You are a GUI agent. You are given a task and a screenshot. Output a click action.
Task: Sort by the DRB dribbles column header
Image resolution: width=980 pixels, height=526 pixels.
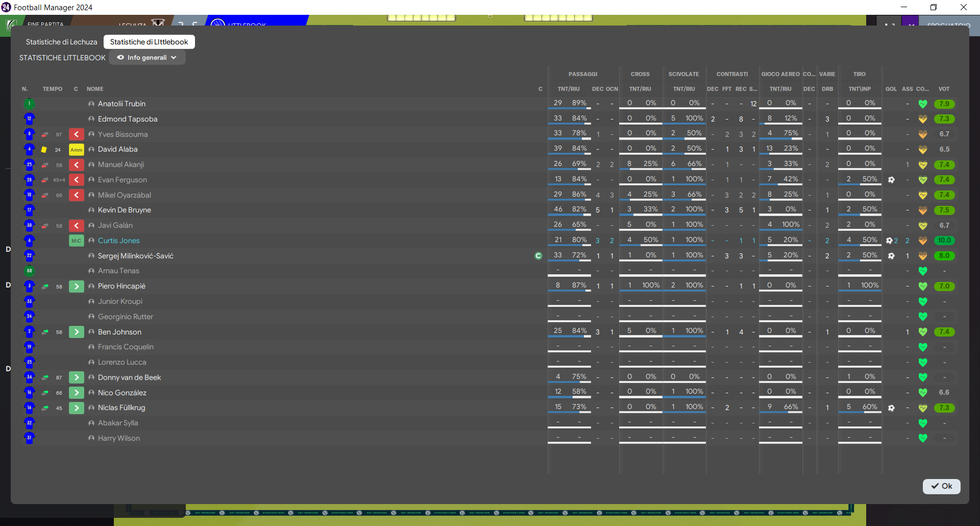827,89
